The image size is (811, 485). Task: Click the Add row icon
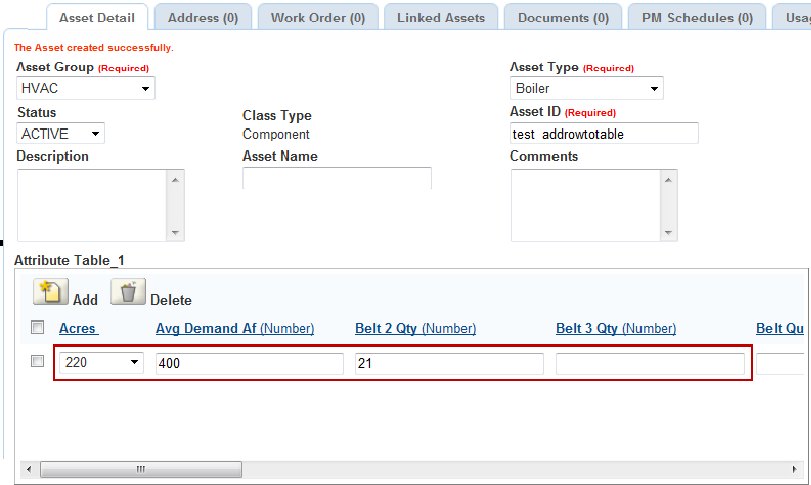tap(50, 292)
